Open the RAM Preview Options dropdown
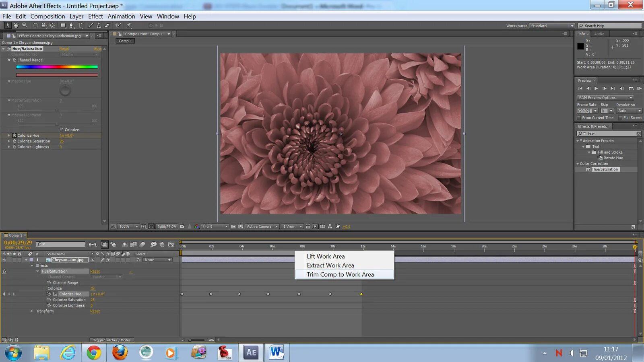 point(605,98)
